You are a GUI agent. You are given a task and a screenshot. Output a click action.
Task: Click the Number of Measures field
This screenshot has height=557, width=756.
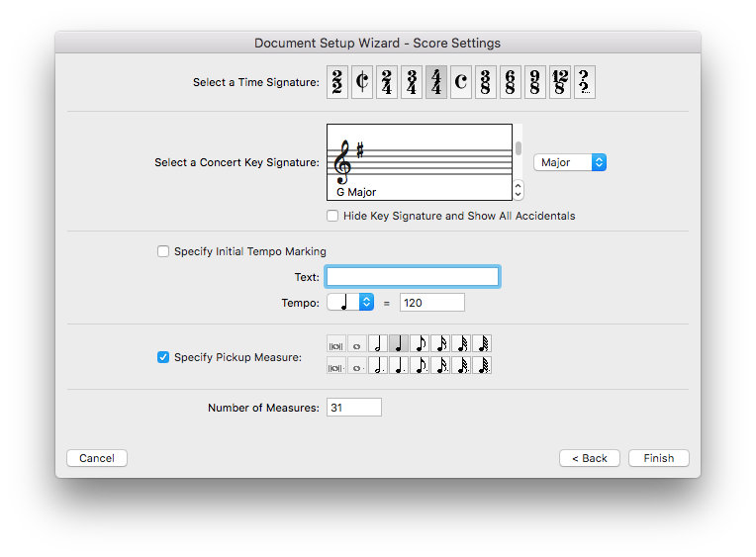[x=354, y=408]
